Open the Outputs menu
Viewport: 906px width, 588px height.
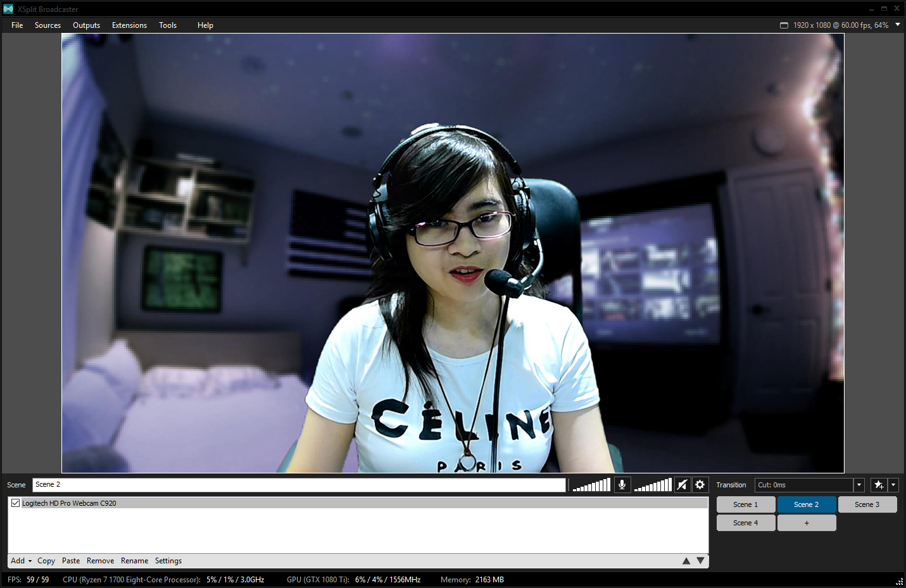(87, 25)
